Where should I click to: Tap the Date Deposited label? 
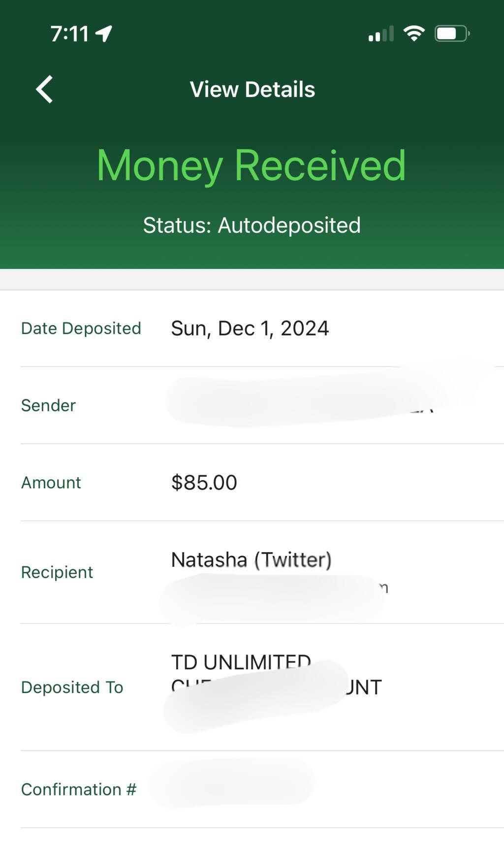81,328
